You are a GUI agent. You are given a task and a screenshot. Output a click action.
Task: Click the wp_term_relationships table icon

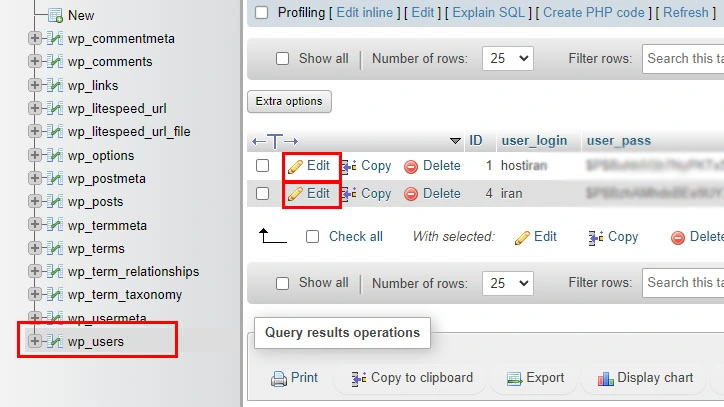click(55, 272)
